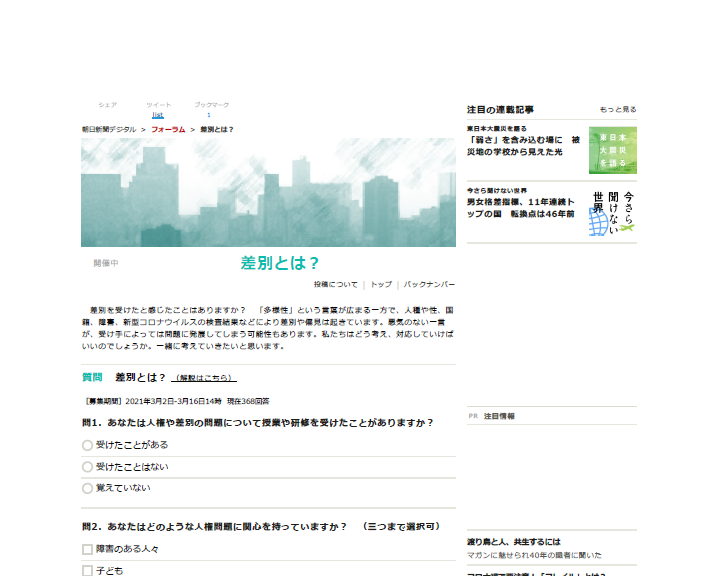Open バックナンバー link
707x576 pixels.
(429, 285)
